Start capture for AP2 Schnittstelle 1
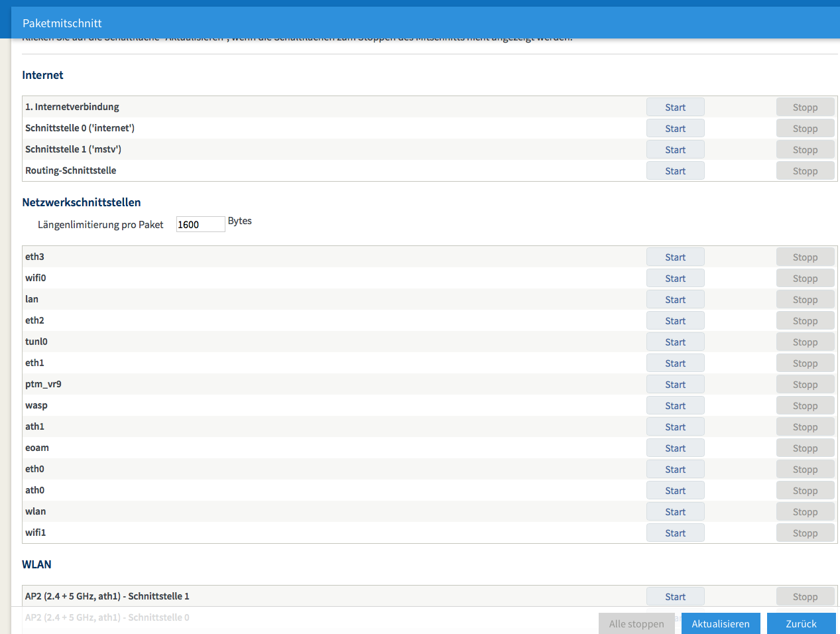Image resolution: width=840 pixels, height=634 pixels. [675, 597]
